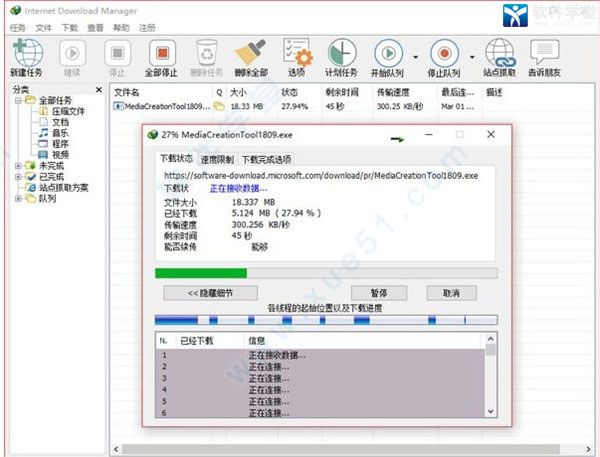Select 文档 category in tree

(x=60, y=122)
